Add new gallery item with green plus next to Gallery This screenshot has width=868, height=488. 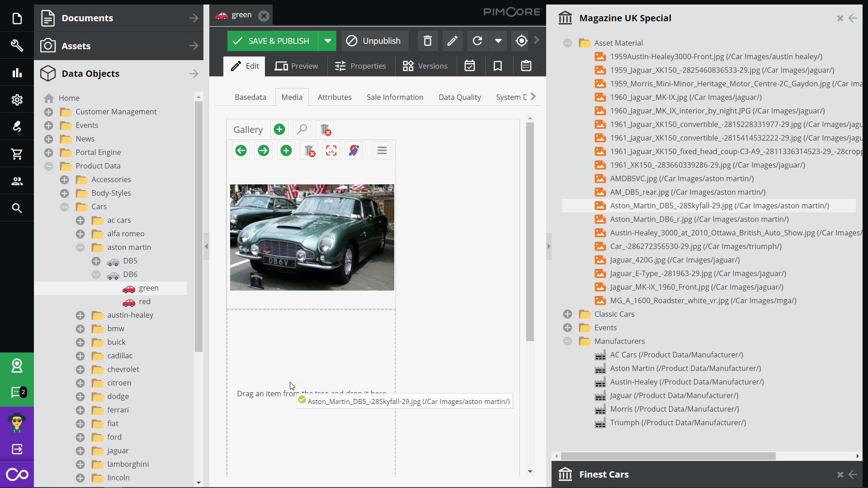pyautogui.click(x=279, y=130)
